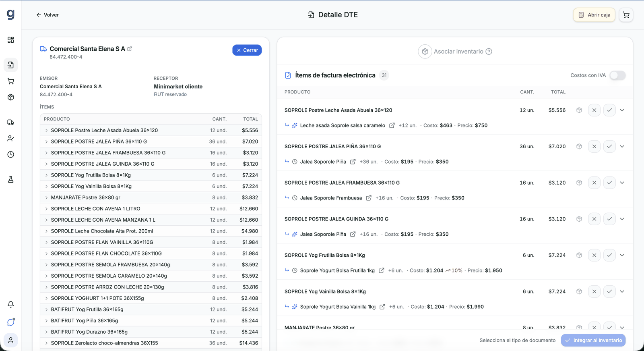Reject the SOPROLE Yog Vainilla Bolsa item
The width and height of the screenshot is (644, 351).
pyautogui.click(x=594, y=291)
